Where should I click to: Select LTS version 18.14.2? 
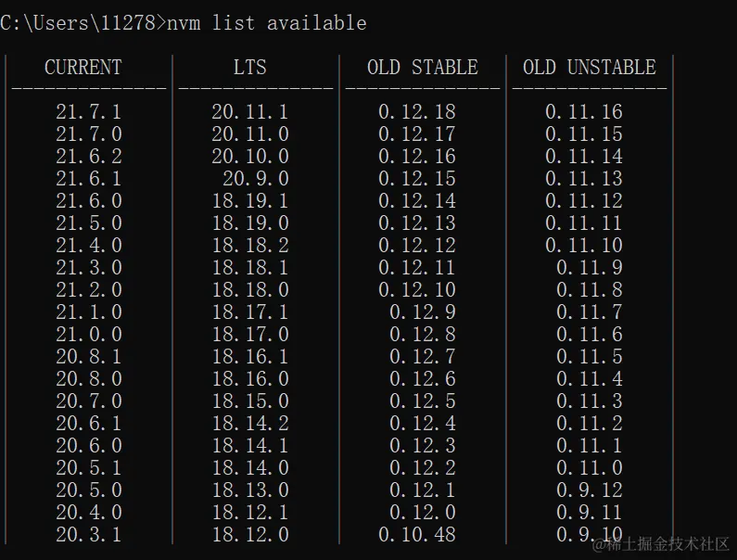[250, 423]
